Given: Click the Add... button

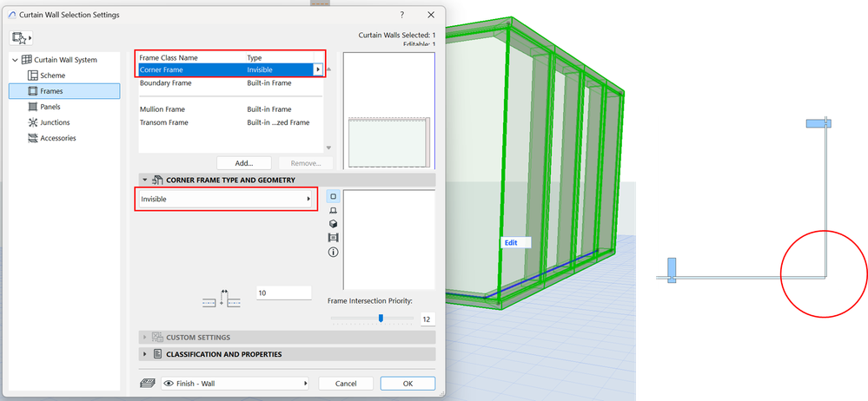Looking at the screenshot, I should tap(243, 163).
